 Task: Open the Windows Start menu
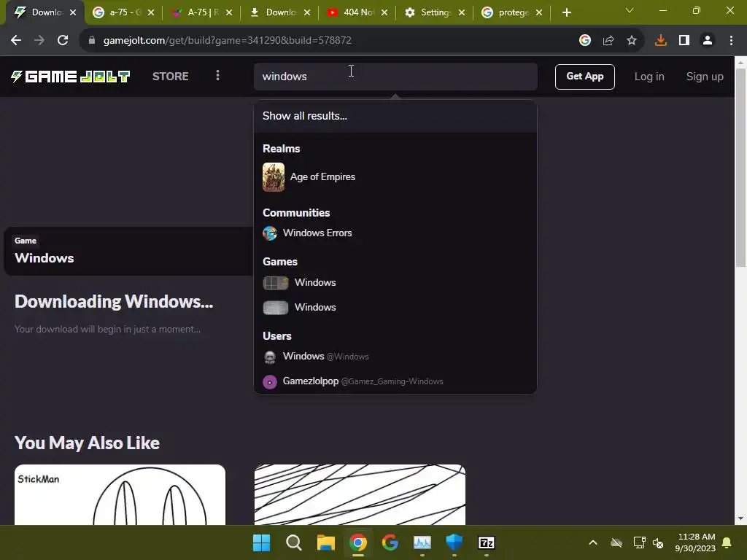coord(262,542)
